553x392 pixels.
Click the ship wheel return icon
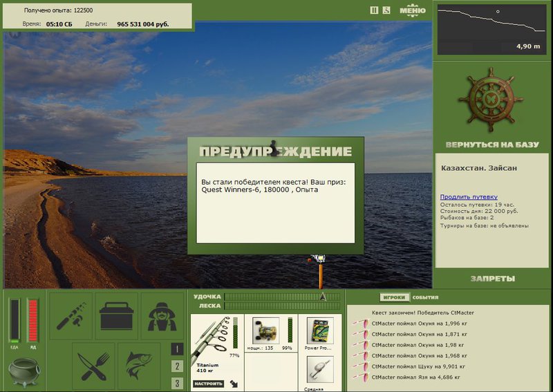click(x=491, y=100)
